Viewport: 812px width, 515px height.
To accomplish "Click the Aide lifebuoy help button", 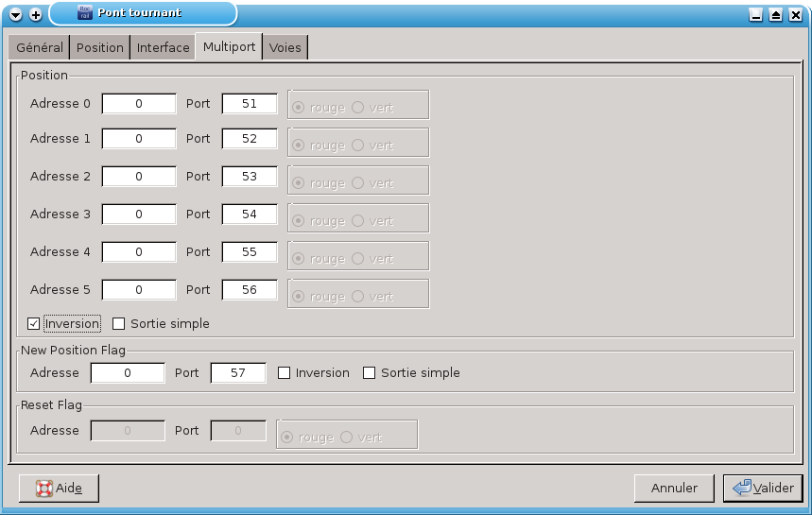I will tap(59, 488).
